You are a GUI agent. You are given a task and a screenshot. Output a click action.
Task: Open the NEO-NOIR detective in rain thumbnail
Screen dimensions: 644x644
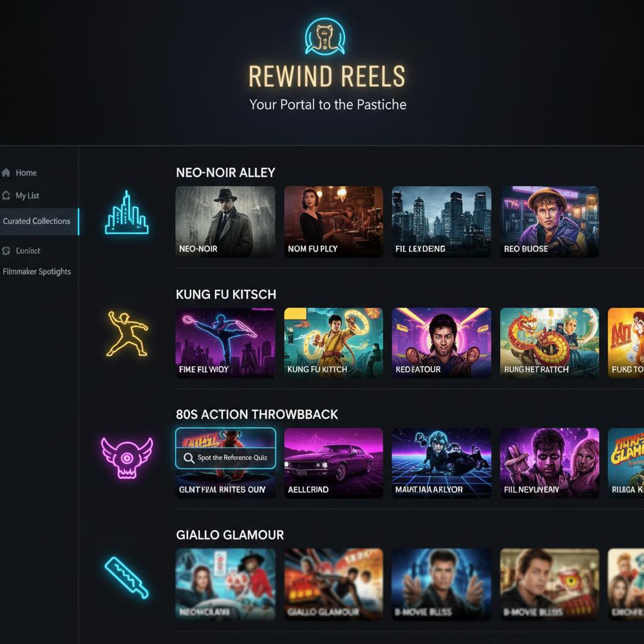(x=226, y=222)
